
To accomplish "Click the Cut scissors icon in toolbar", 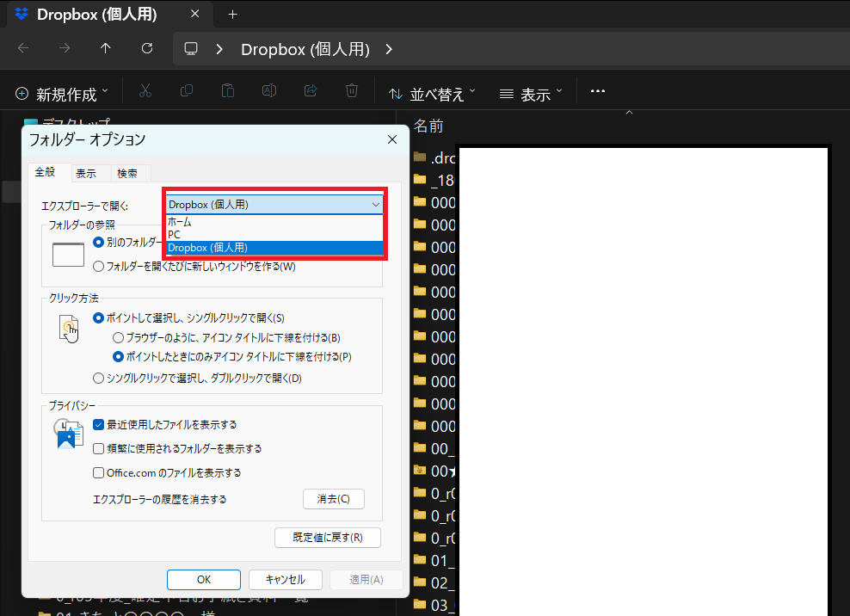I will tap(145, 91).
